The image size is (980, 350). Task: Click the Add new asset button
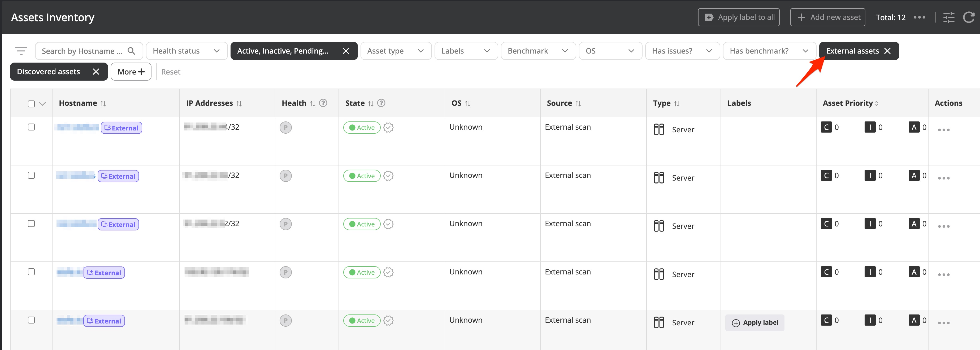tap(827, 17)
